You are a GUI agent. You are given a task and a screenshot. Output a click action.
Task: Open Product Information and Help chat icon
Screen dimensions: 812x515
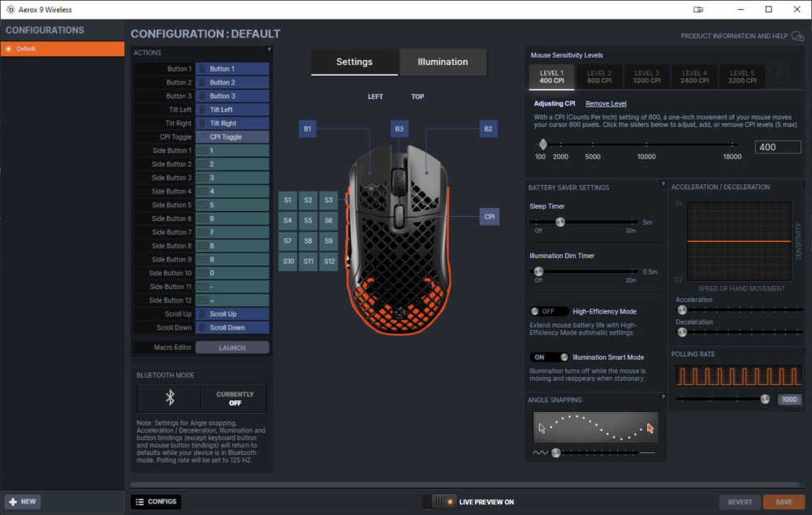coord(797,37)
